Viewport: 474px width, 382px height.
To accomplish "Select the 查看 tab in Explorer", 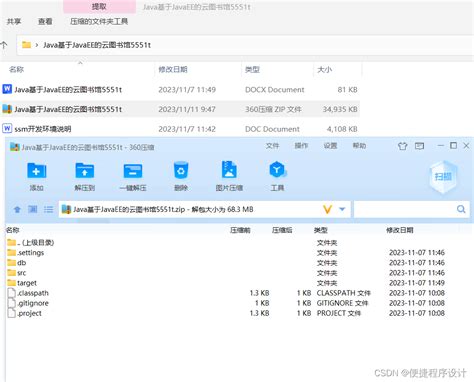I will [45, 22].
